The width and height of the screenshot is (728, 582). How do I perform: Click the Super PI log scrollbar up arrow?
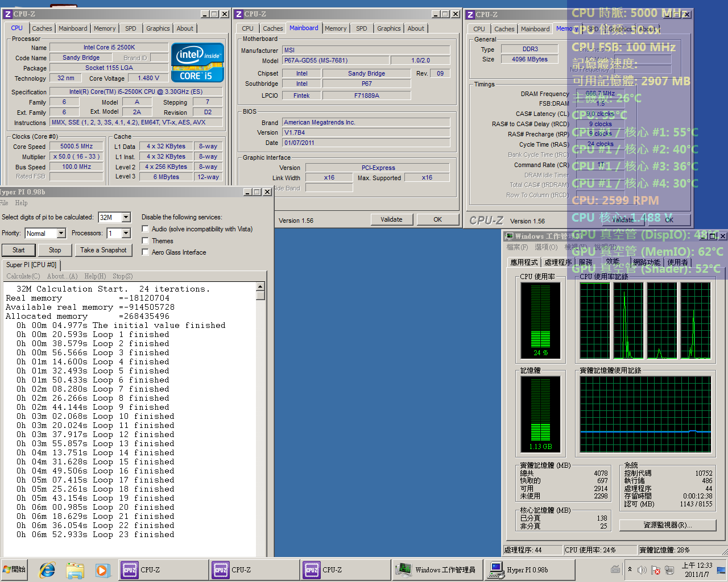pos(260,287)
